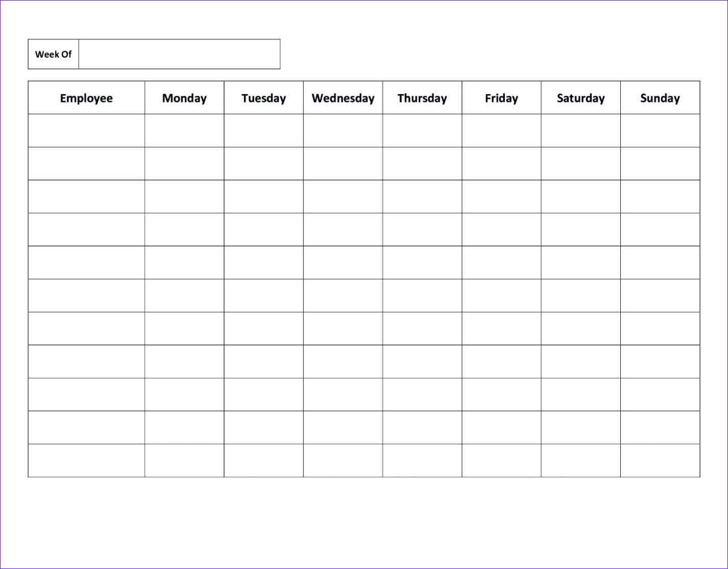Click the last row Sunday cell
Viewport: 728px width, 569px height.
pos(660,460)
